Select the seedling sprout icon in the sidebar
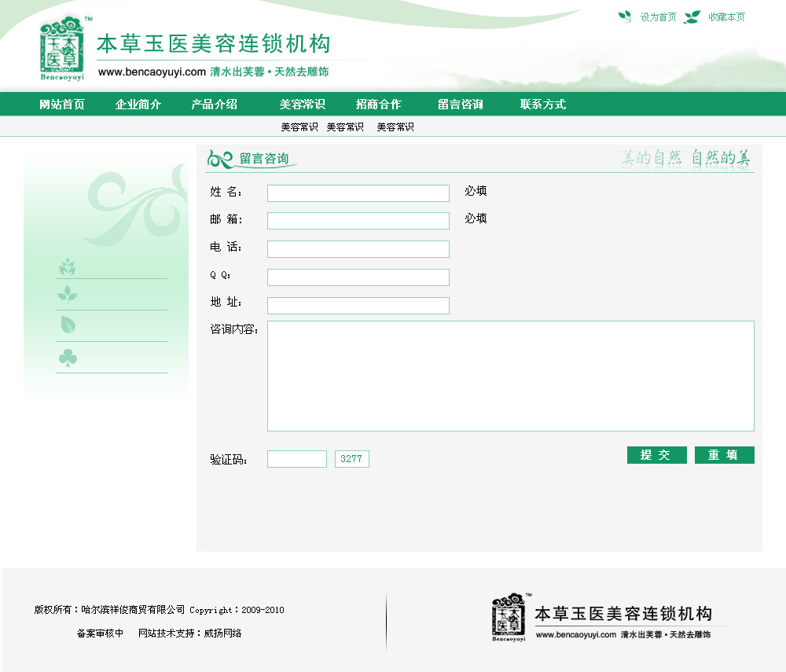786x672 pixels. [68, 295]
